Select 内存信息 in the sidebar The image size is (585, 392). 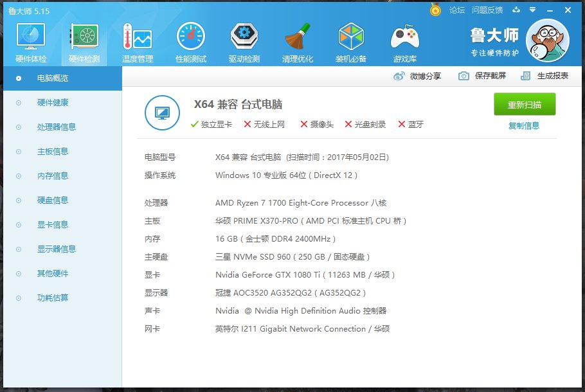coord(54,175)
